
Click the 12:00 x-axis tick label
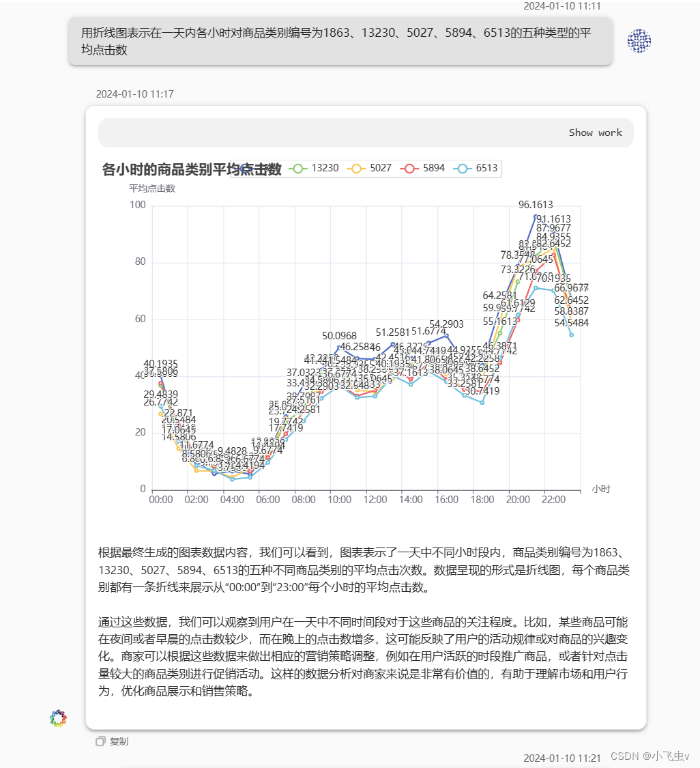375,500
